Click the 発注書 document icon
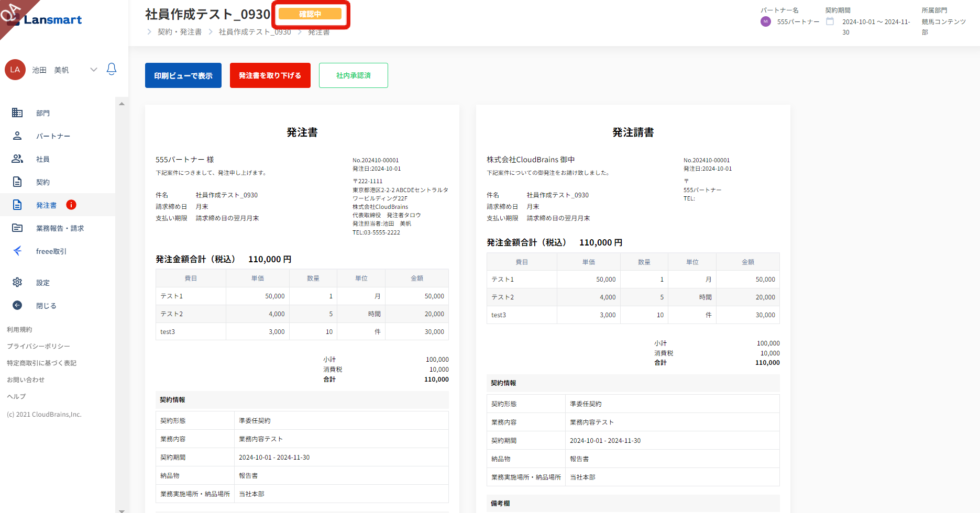This screenshot has width=980, height=513. (x=17, y=205)
